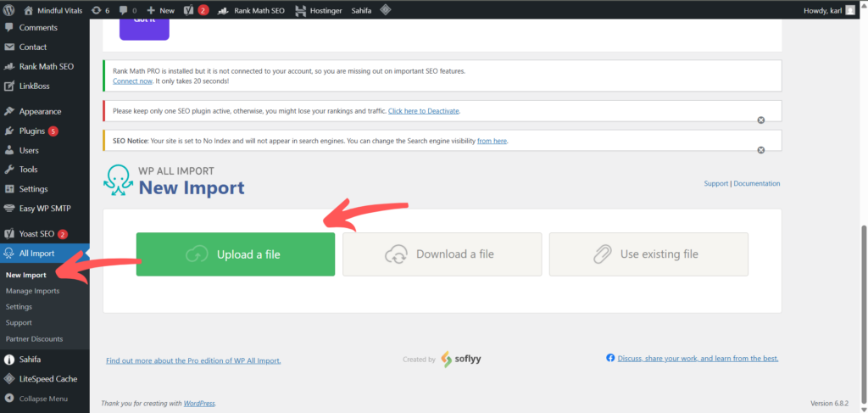The height and width of the screenshot is (413, 868).
Task: Click the Contact envelope sidebar icon
Action: [x=8, y=47]
